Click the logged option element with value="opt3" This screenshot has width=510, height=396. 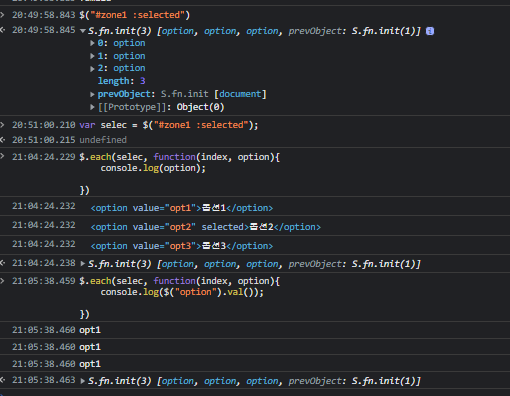pyautogui.click(x=182, y=246)
